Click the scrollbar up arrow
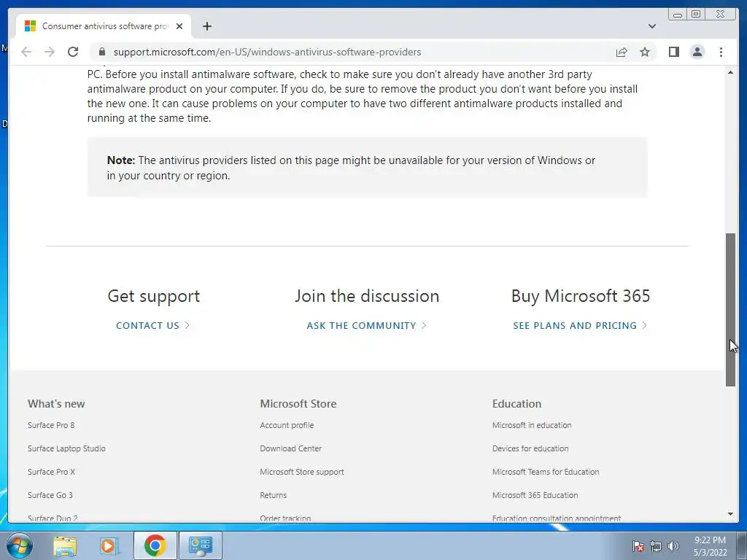This screenshot has width=747, height=560. [x=730, y=72]
